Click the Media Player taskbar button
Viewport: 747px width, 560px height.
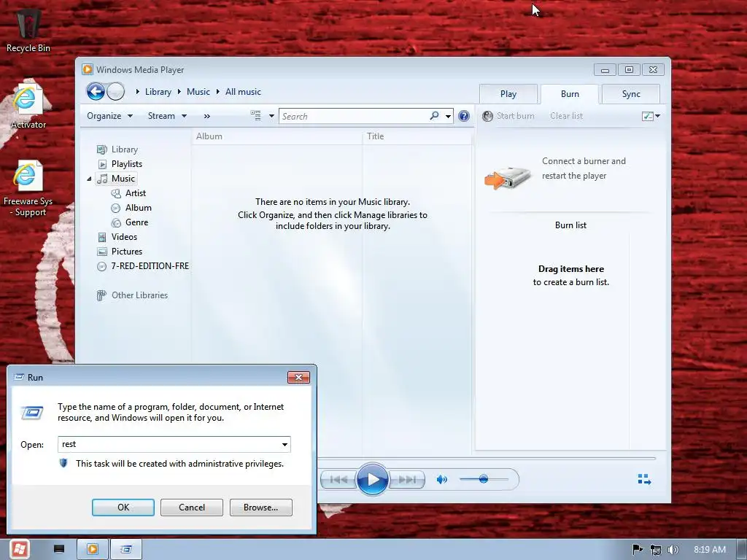click(93, 549)
